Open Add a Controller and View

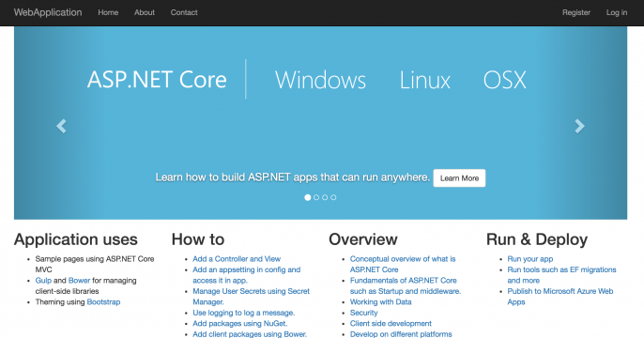237,259
